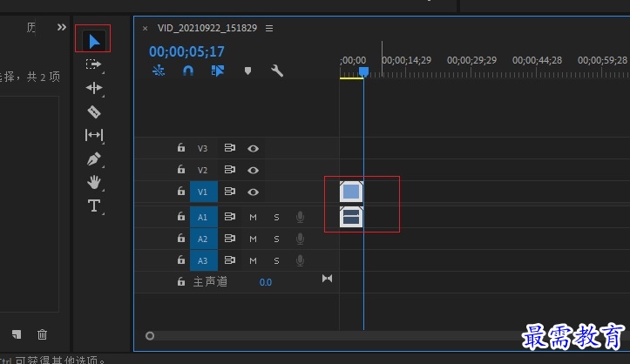Add a marker to the timeline

[x=247, y=71]
